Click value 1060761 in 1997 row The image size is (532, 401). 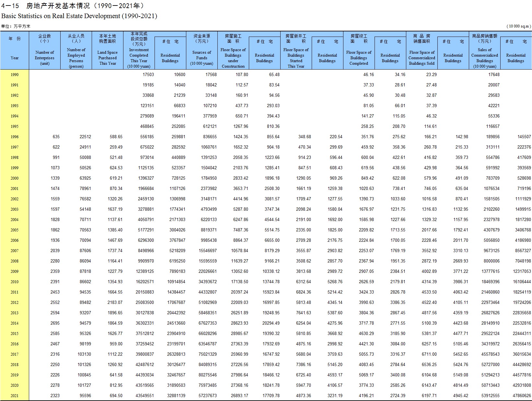(209, 147)
